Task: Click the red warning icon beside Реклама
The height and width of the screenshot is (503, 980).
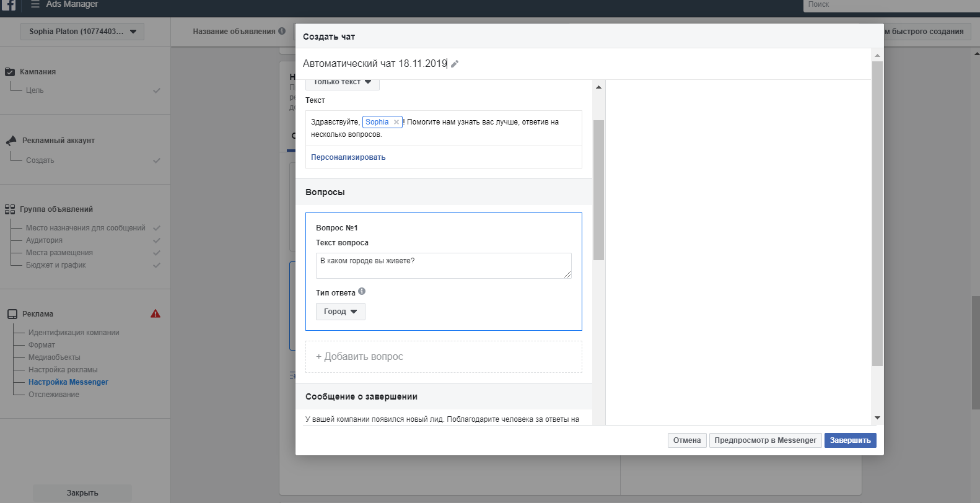Action: pyautogui.click(x=155, y=313)
